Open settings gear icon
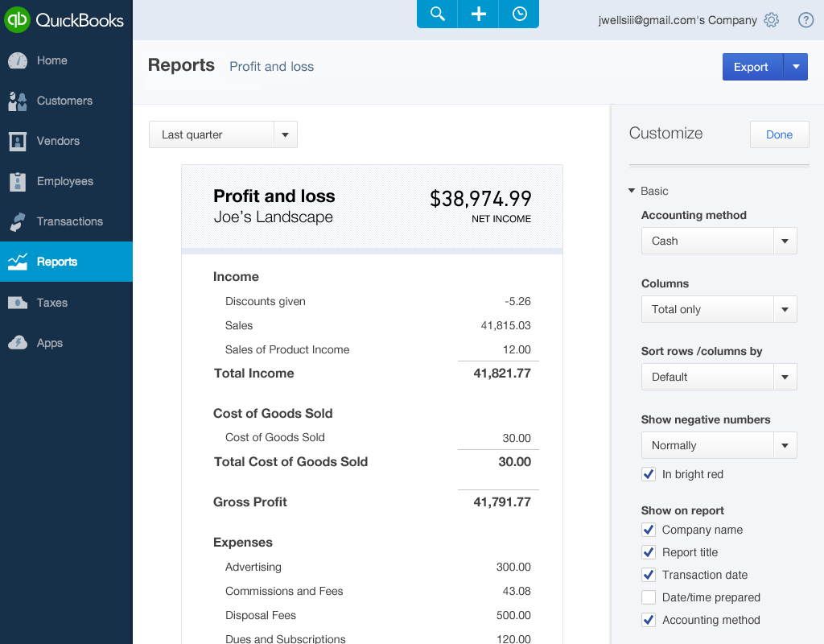Screen dimensions: 824x644 click(771, 20)
